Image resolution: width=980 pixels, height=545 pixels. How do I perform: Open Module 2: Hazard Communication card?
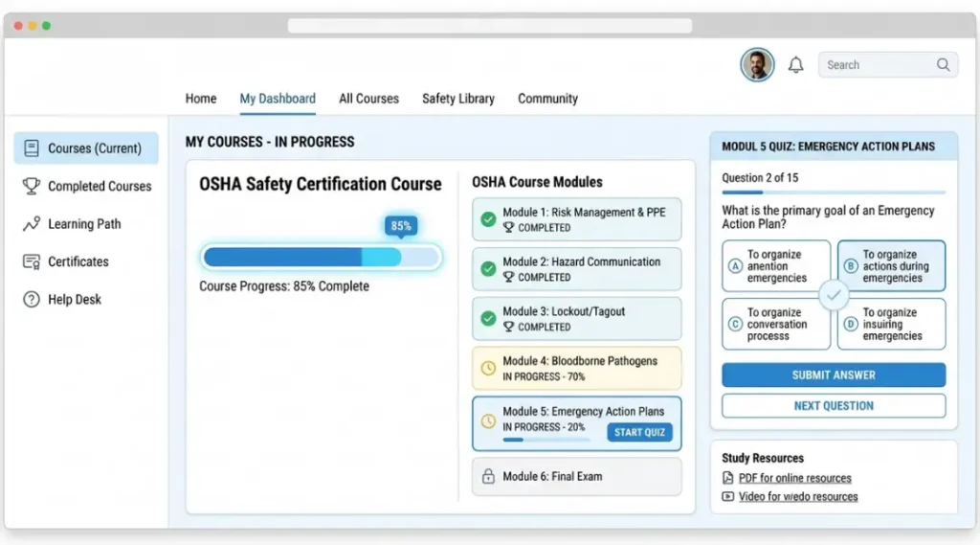pyautogui.click(x=576, y=268)
